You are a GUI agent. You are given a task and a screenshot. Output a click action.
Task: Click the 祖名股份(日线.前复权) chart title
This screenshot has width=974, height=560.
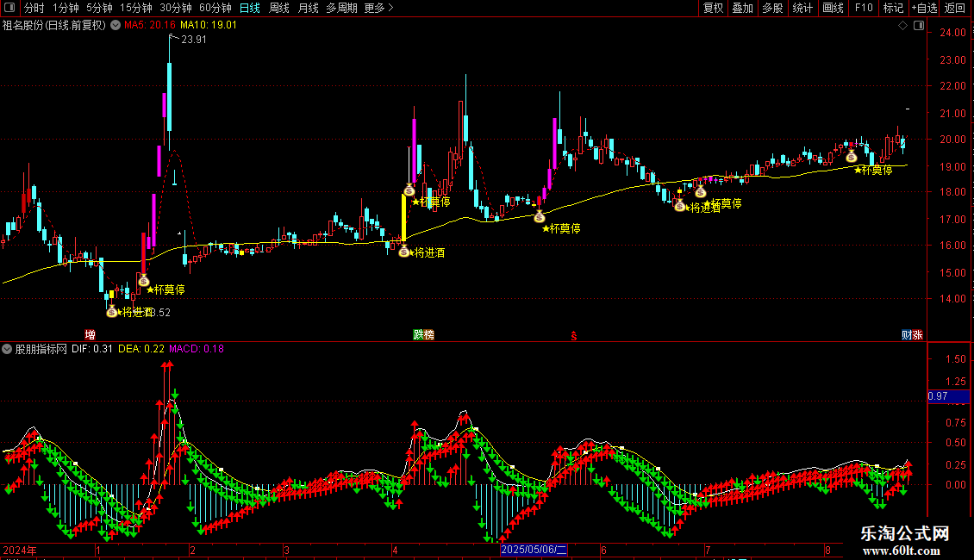pyautogui.click(x=54, y=25)
